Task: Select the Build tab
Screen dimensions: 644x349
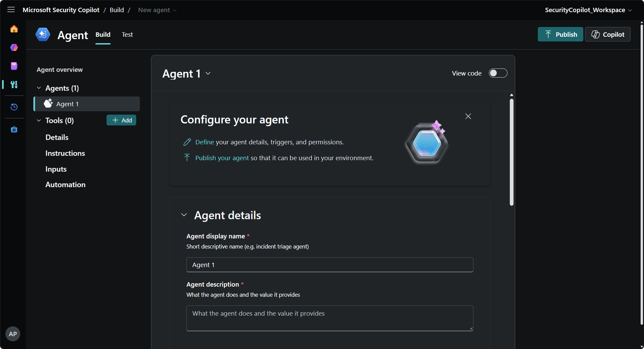Action: coord(103,34)
